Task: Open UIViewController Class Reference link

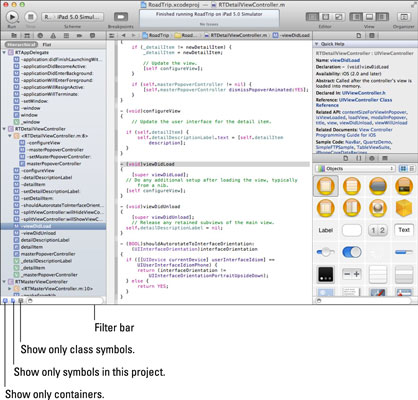Action: (354, 102)
